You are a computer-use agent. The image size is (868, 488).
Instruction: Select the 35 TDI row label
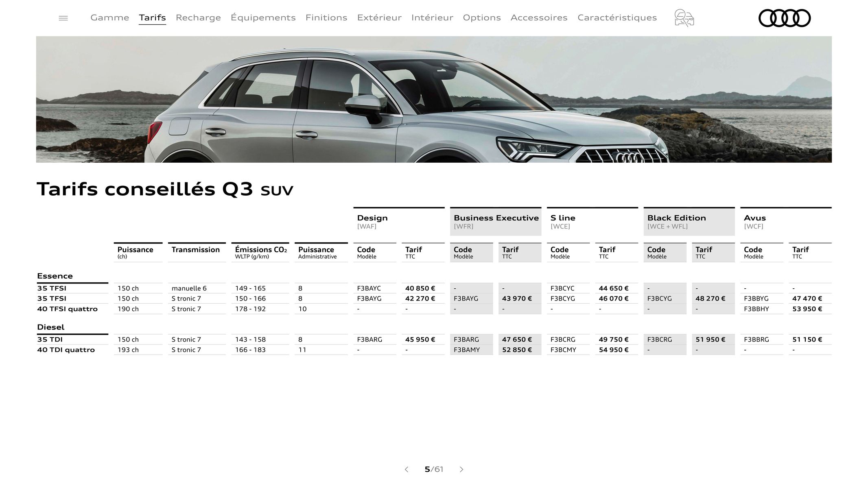pyautogui.click(x=50, y=339)
